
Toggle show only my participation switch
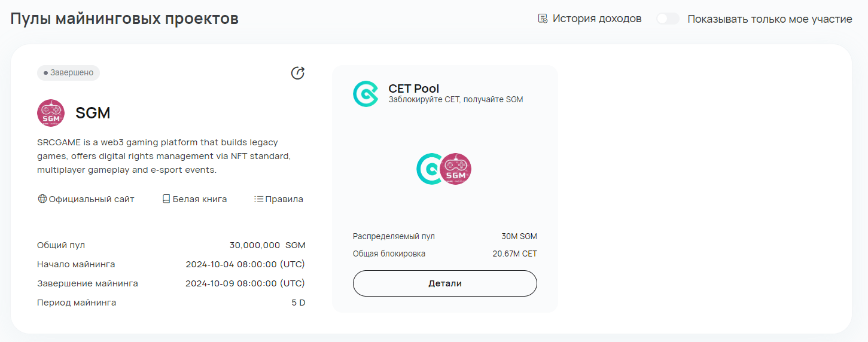(x=668, y=19)
